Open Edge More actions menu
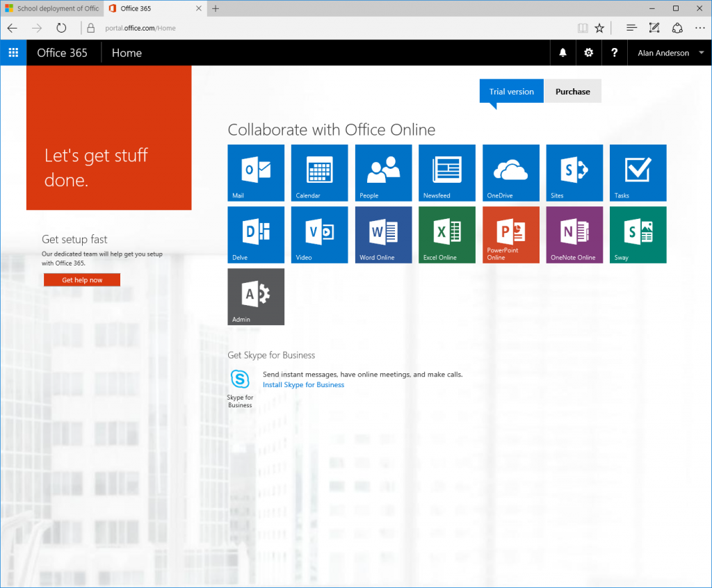 click(699, 28)
